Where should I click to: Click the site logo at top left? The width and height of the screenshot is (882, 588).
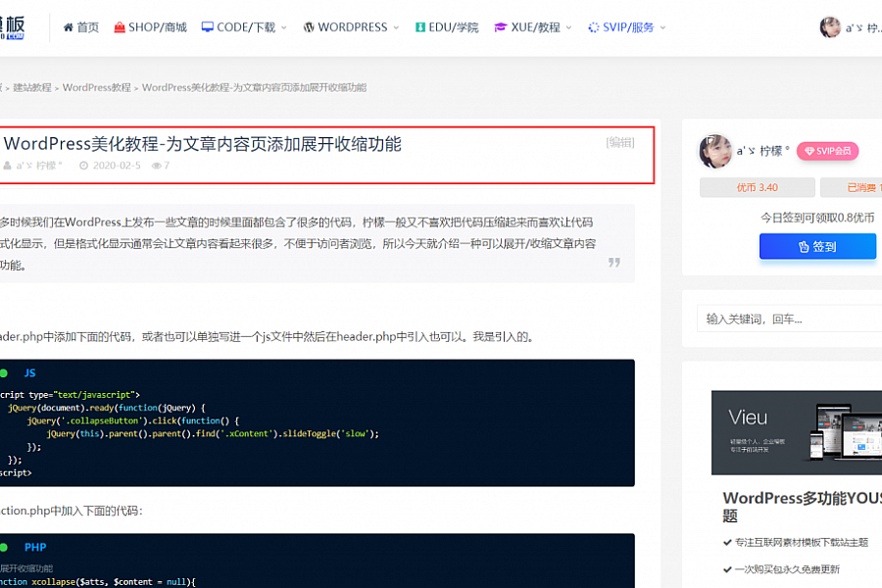[x=13, y=27]
